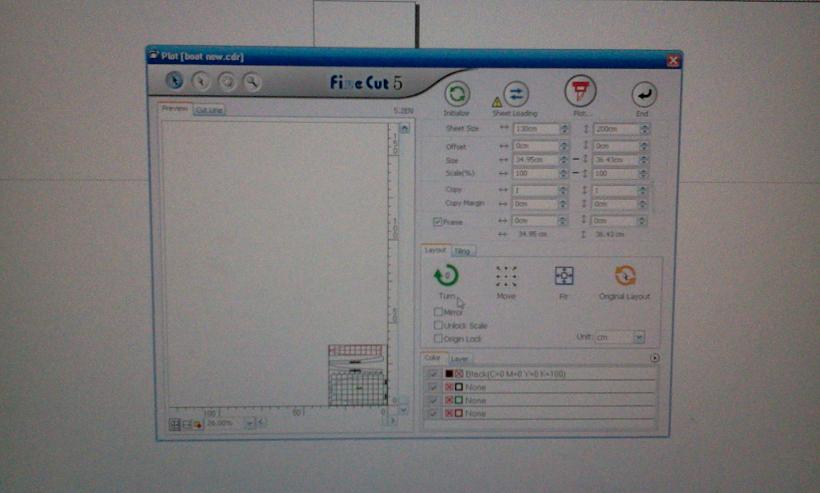
Task: Click the Fit to sheet icon
Action: tap(564, 276)
